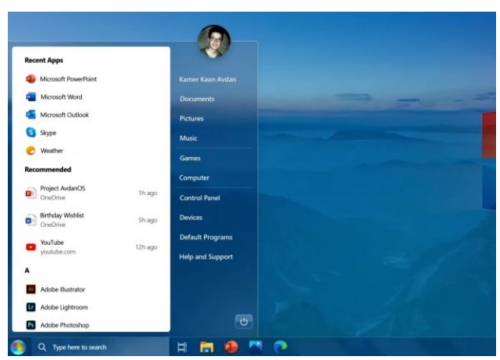Open the Photos taskbar icon
The image size is (500, 360).
[x=256, y=346]
